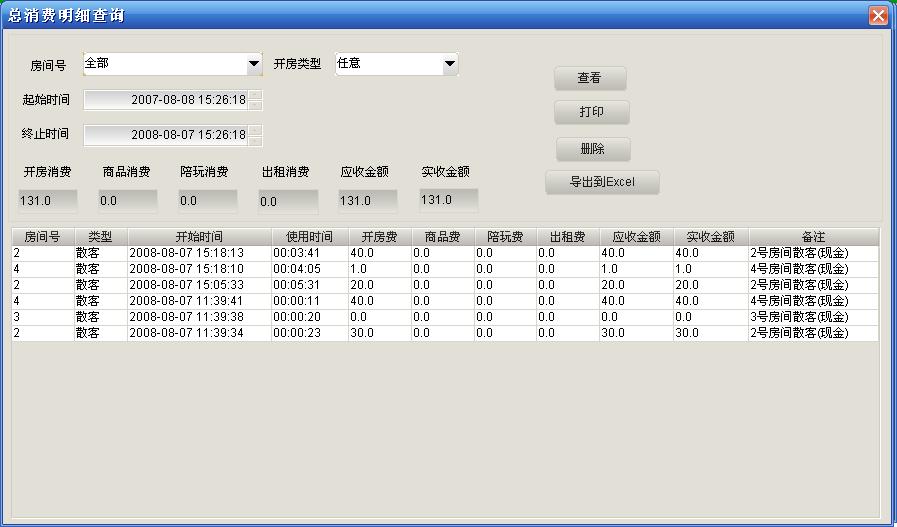The image size is (897, 527).
Task: Click the 出租消费 total field
Action: (288, 201)
